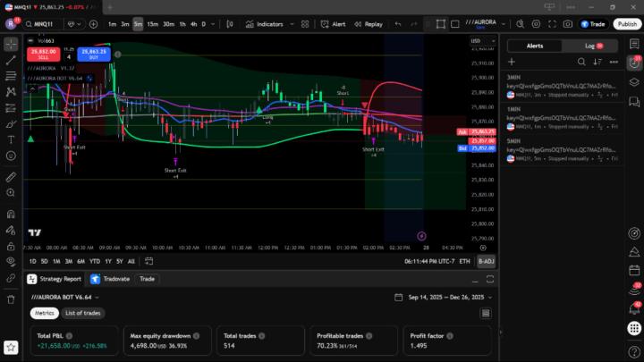Add a new alert with plus icon
Viewport: 644px width, 362px height.
pos(512,62)
